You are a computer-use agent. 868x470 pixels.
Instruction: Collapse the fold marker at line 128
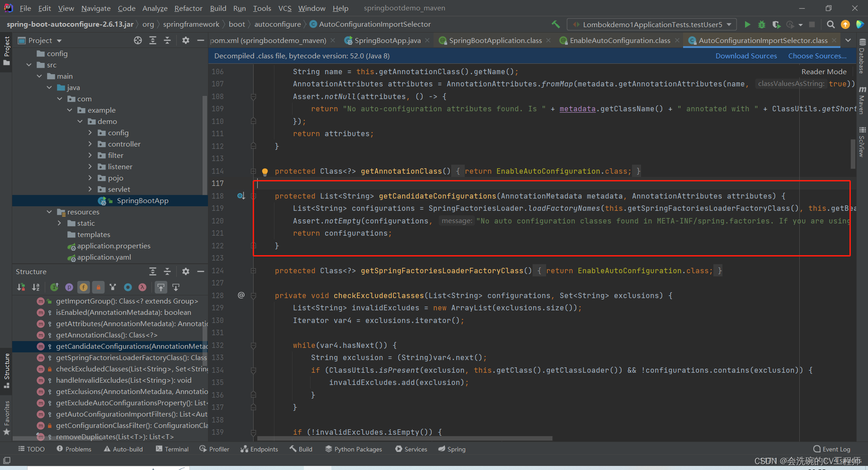coord(254,296)
